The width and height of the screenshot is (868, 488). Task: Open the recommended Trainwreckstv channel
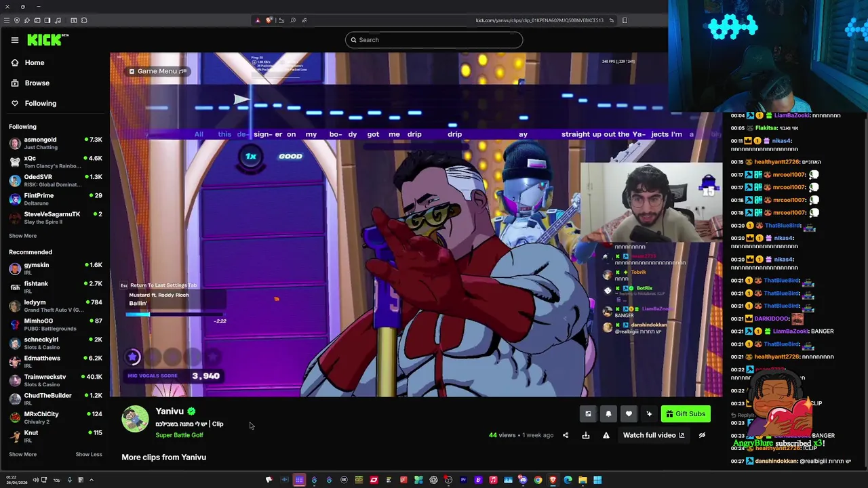[x=54, y=380]
